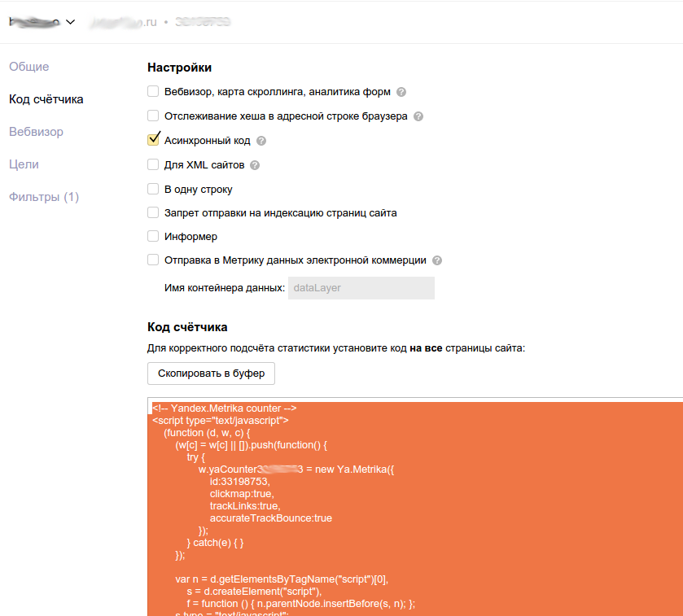Open the Цели tab
The width and height of the screenshot is (683, 616).
[24, 164]
